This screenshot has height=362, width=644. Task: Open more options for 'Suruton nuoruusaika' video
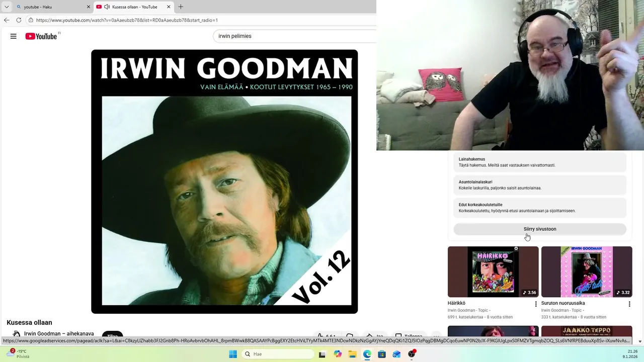629,304
